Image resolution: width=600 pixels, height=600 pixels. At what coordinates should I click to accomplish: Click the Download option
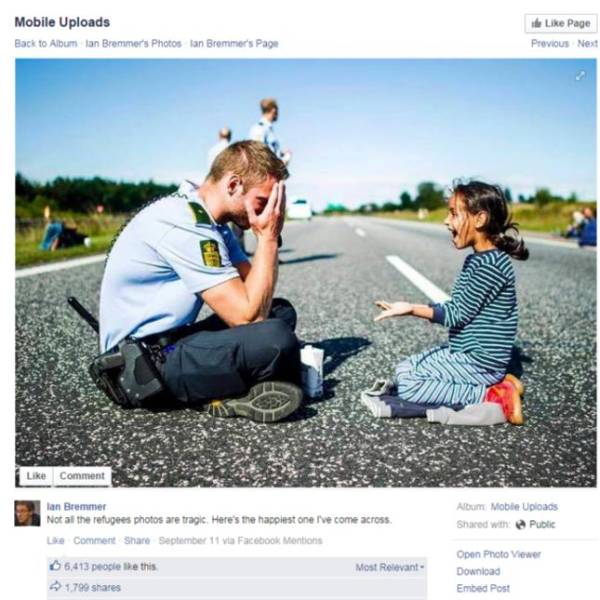click(x=478, y=571)
